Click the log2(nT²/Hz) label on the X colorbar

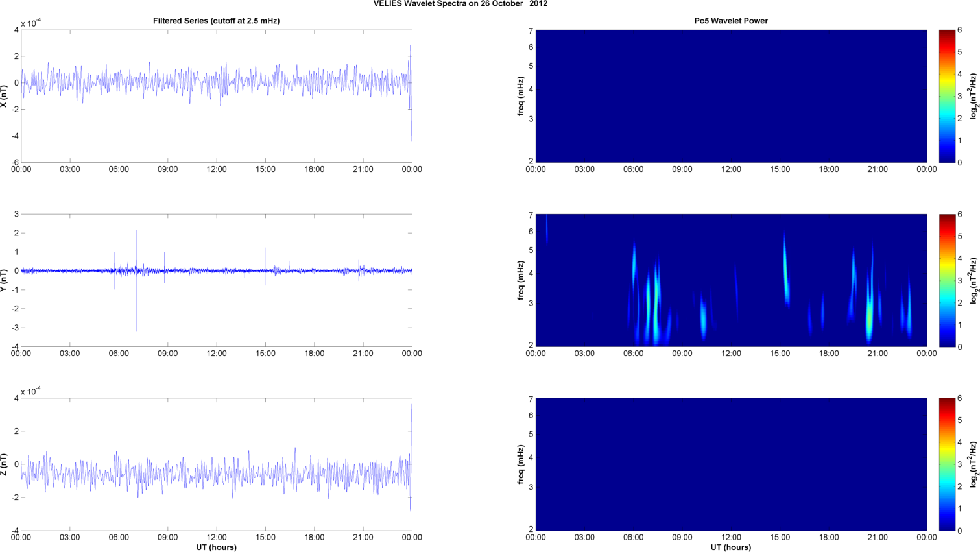coord(974,96)
